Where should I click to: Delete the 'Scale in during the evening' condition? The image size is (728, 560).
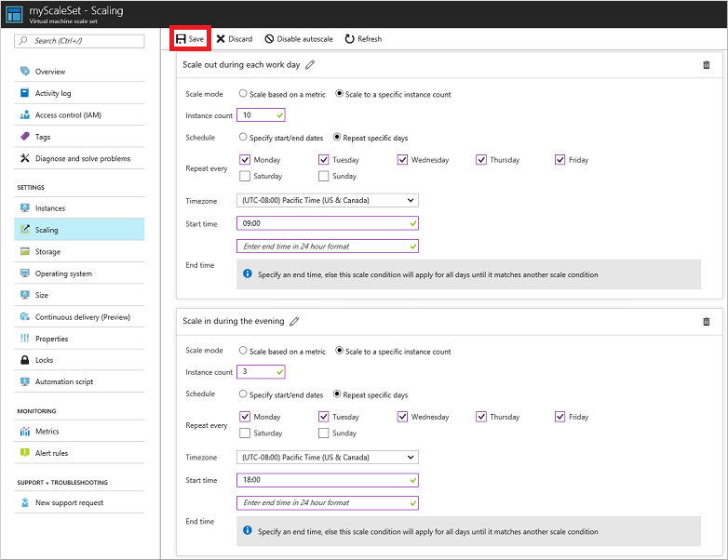click(706, 322)
